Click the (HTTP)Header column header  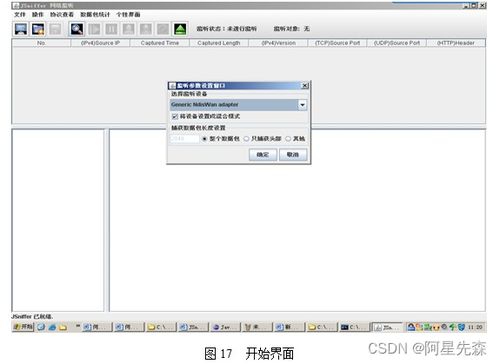click(x=456, y=43)
